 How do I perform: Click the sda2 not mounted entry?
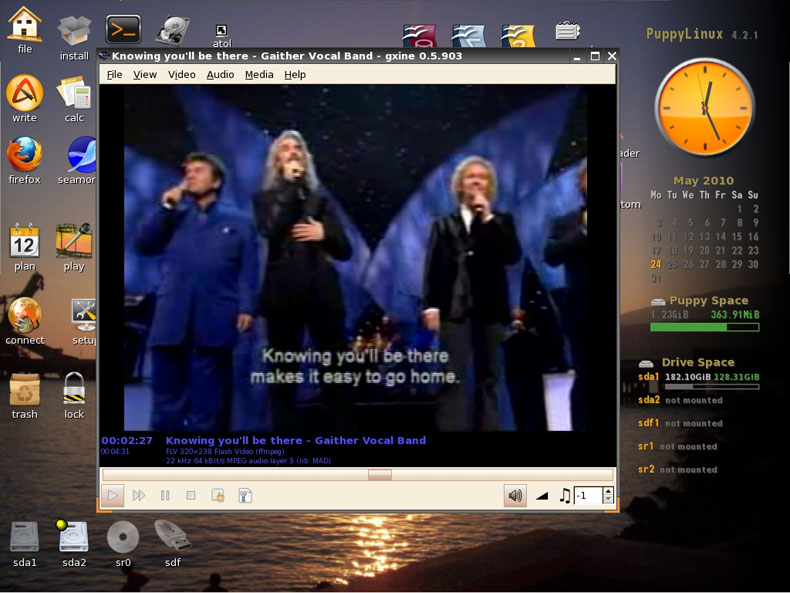(680, 400)
